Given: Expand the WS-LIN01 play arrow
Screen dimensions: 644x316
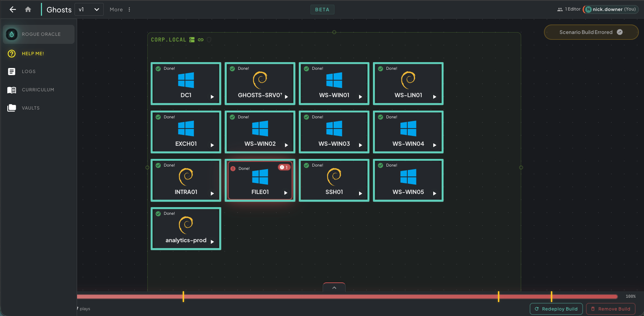Looking at the screenshot, I should 435,97.
